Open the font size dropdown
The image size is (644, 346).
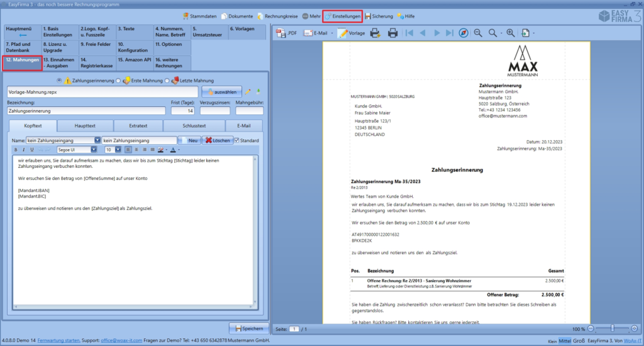pyautogui.click(x=118, y=150)
